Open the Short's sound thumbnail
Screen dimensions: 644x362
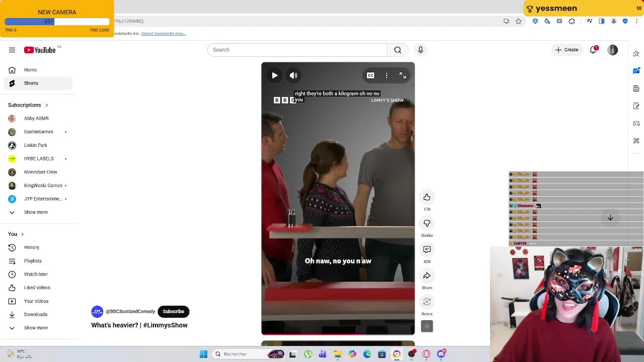(427, 326)
